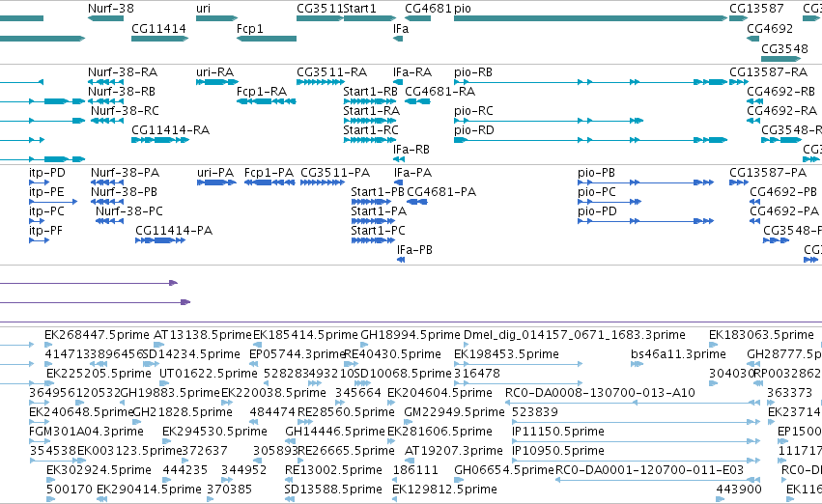This screenshot has width=822, height=504.
Task: Open the itp-PE protein label
Action: click(x=46, y=192)
